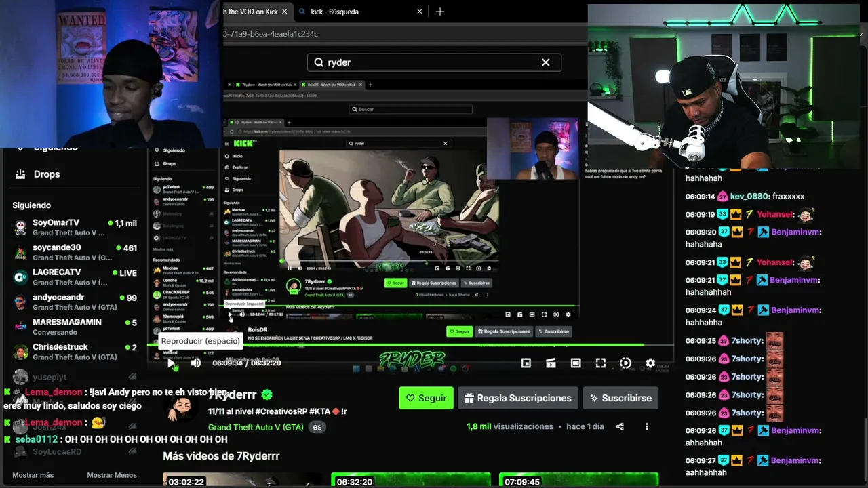Click the Kick logo in the nested stream
The image size is (868, 488).
(x=244, y=143)
